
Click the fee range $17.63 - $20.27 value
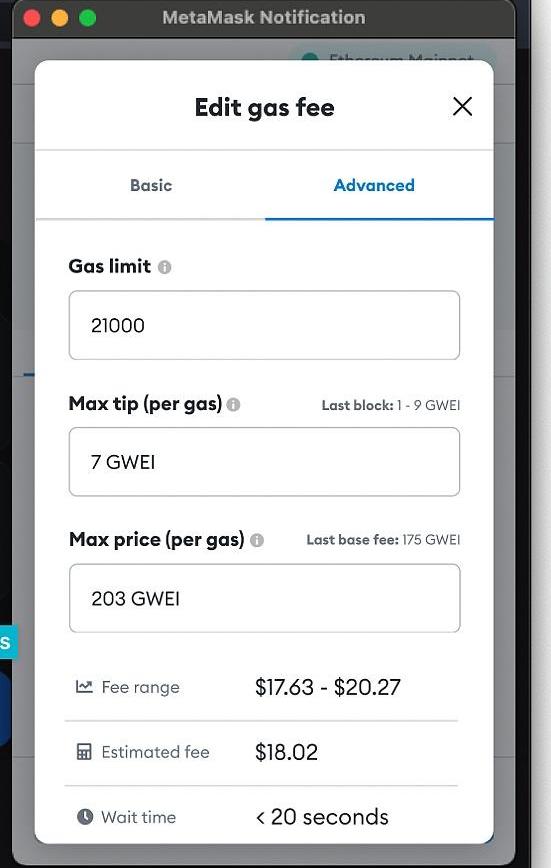point(327,687)
